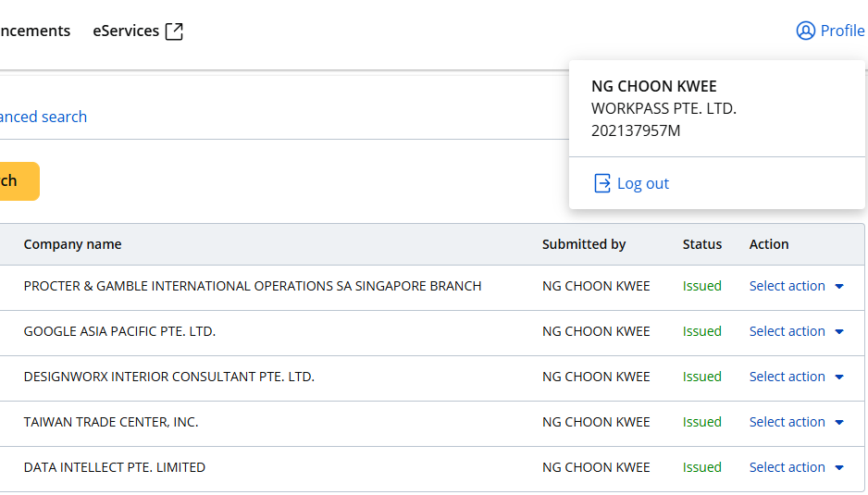The image size is (868, 495).
Task: Open the Advanced search link
Action: click(43, 117)
